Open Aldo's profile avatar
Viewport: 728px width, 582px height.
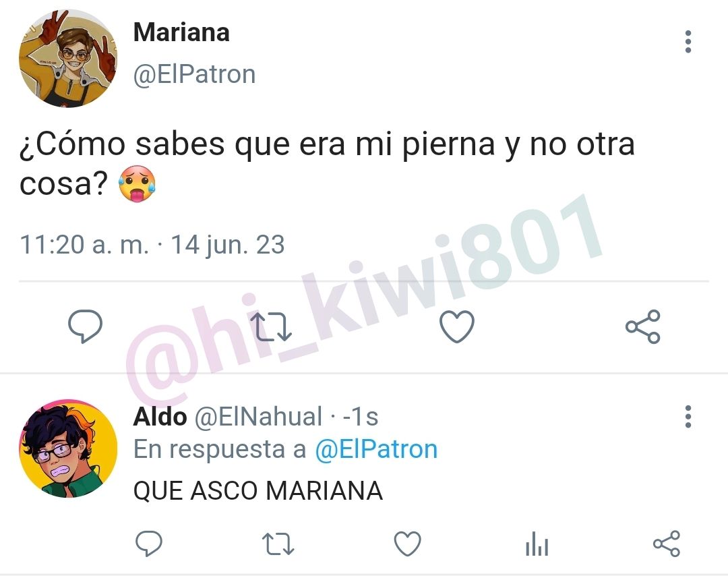pyautogui.click(x=68, y=448)
